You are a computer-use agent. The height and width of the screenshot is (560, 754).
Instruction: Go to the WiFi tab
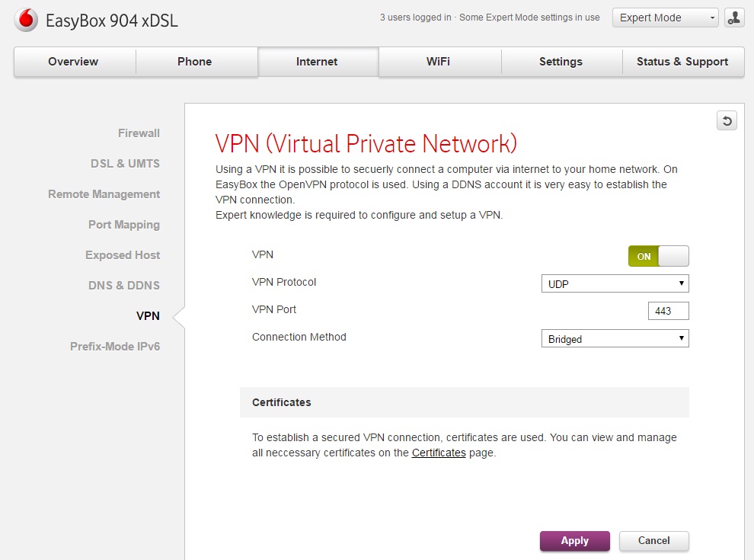pos(439,62)
